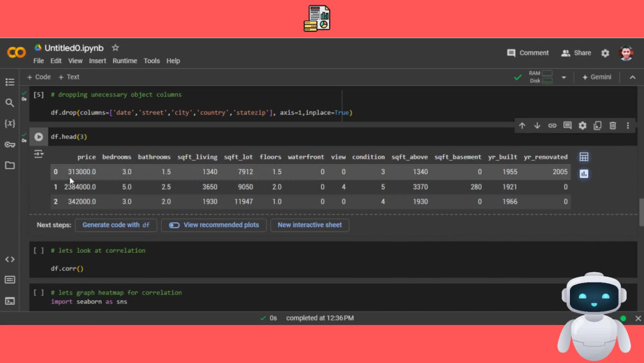Click Generate code with df
Viewport: 644px width, 363px height.
click(x=116, y=225)
